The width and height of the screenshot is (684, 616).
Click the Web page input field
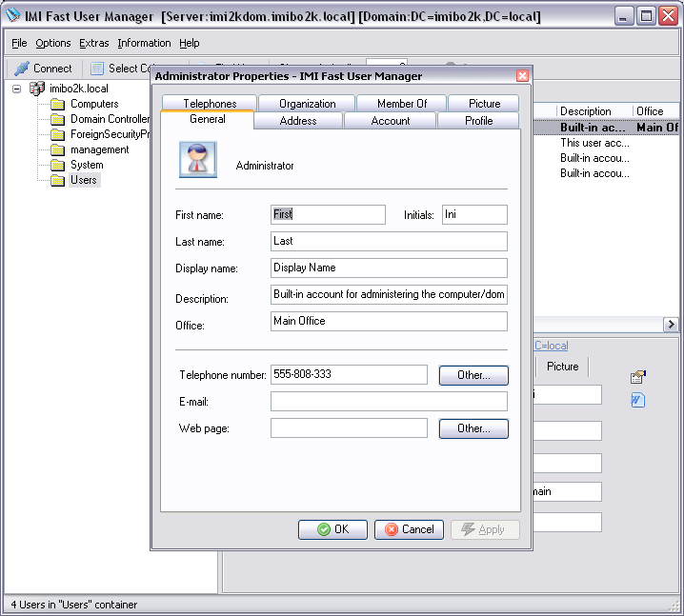click(x=349, y=428)
